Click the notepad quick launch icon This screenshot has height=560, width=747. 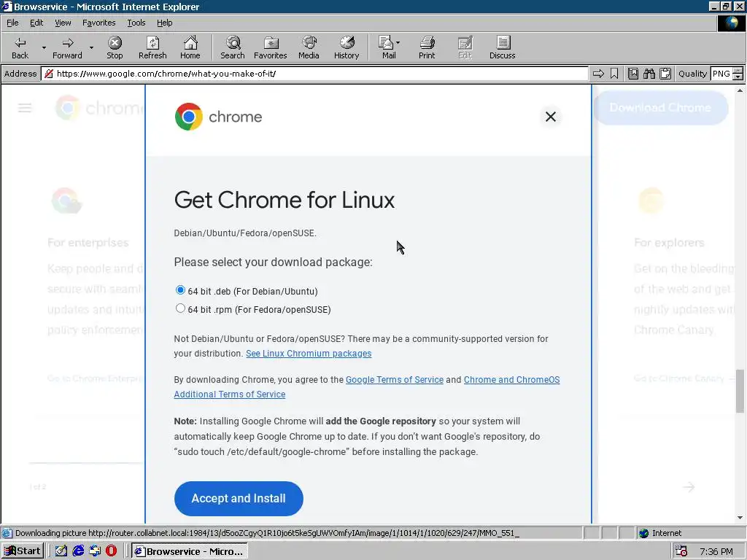point(61,551)
